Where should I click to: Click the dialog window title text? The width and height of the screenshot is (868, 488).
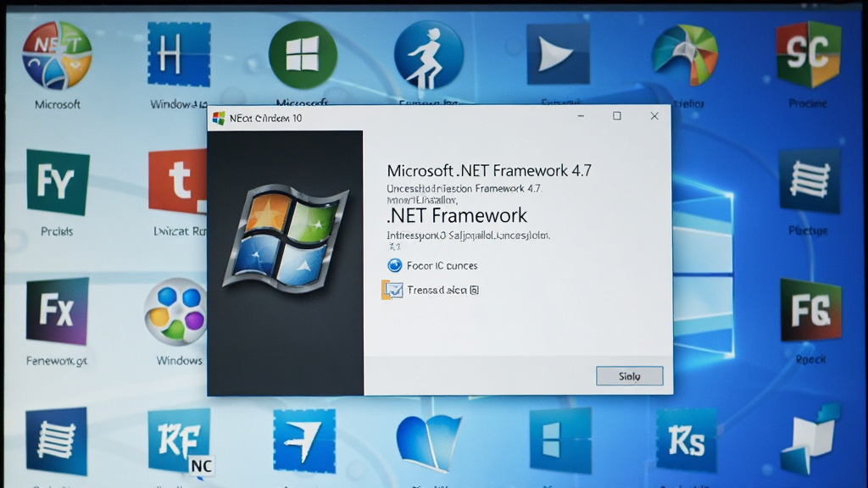pos(265,119)
